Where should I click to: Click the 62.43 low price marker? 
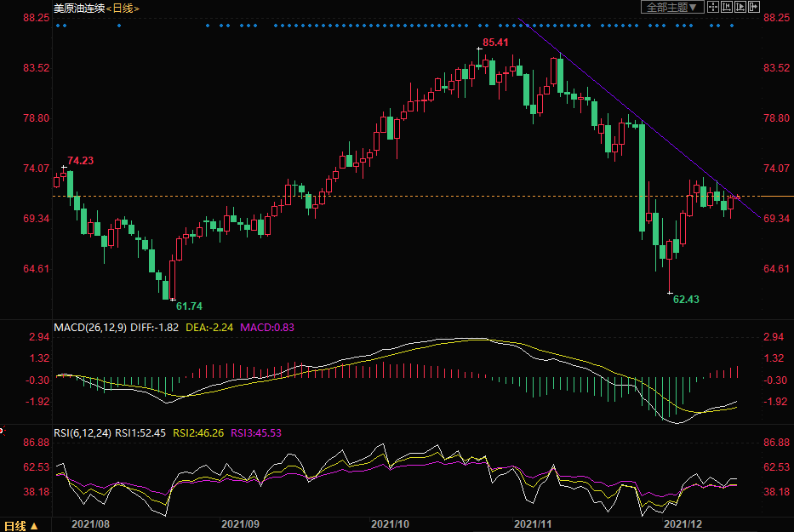[x=686, y=300]
